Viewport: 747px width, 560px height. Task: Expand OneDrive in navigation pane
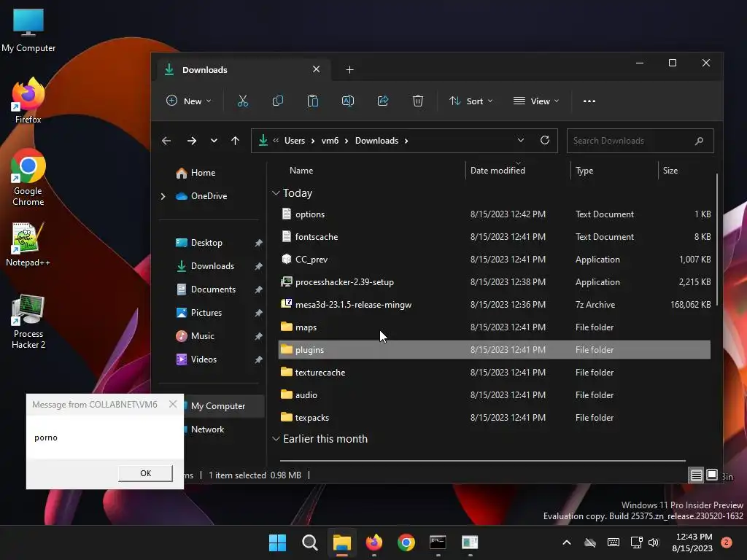pos(163,196)
